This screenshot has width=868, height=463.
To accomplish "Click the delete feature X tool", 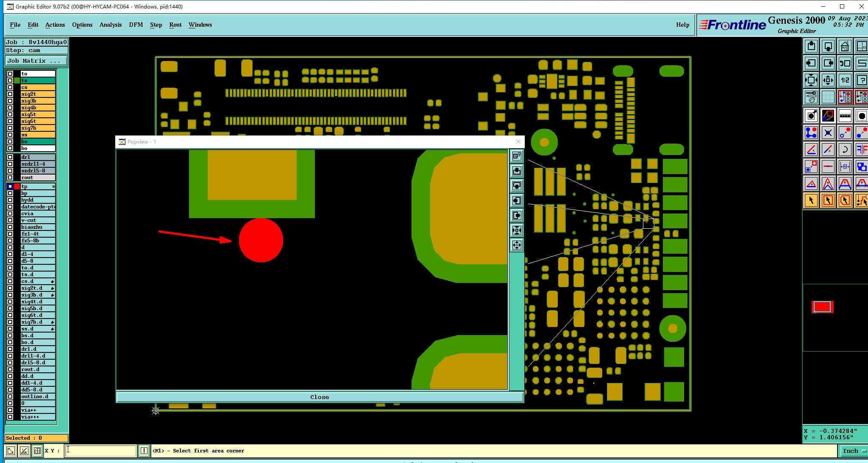I will pyautogui.click(x=828, y=133).
